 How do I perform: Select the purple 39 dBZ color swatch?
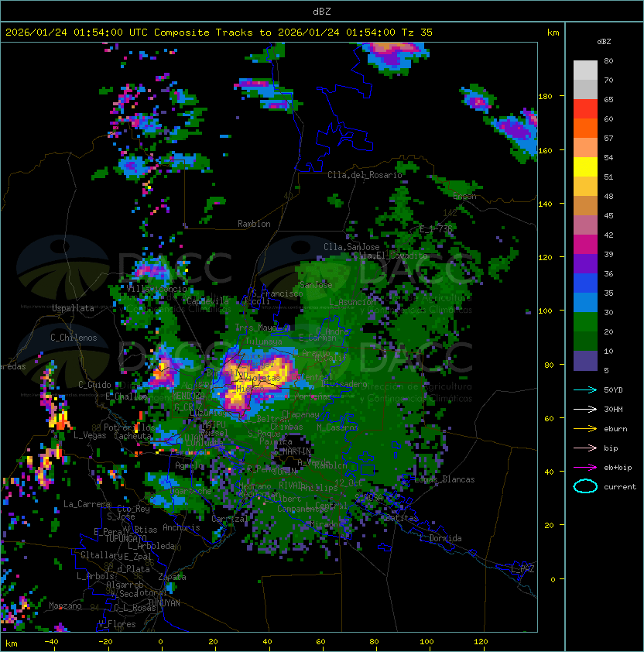(585, 264)
